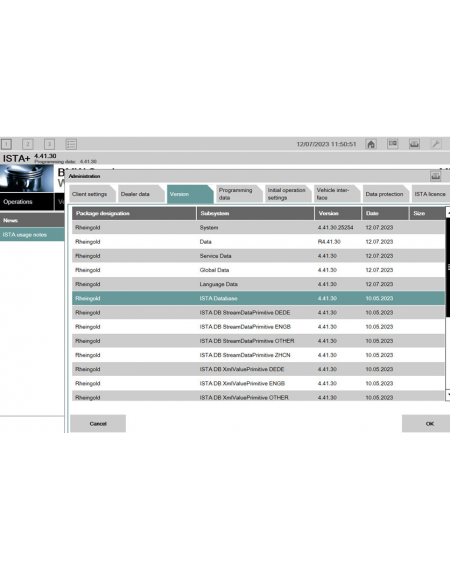Sort by Package designation column header
This screenshot has height=570, width=450.
(134, 213)
